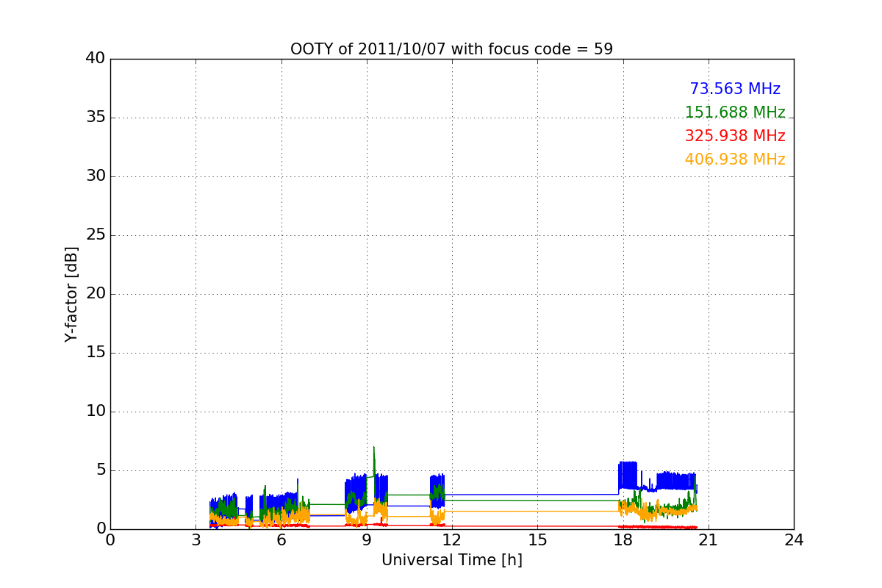Click the green spike peak near 9 hours

click(373, 448)
